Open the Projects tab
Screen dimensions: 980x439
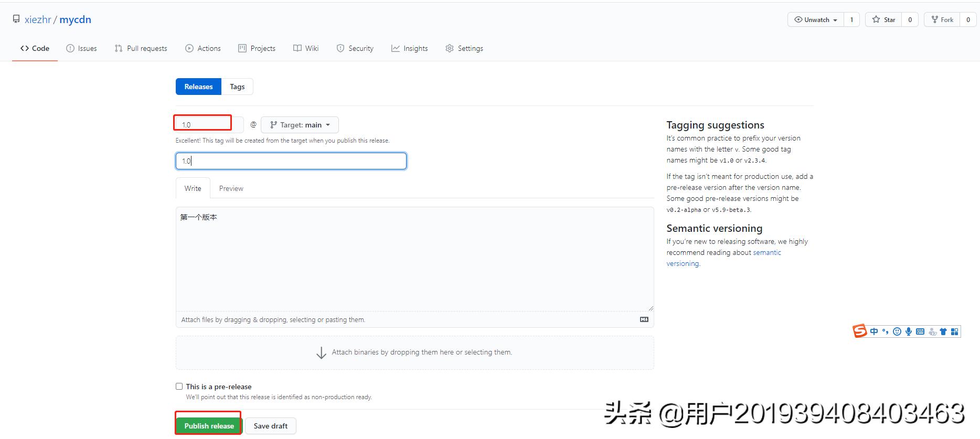pyautogui.click(x=257, y=48)
